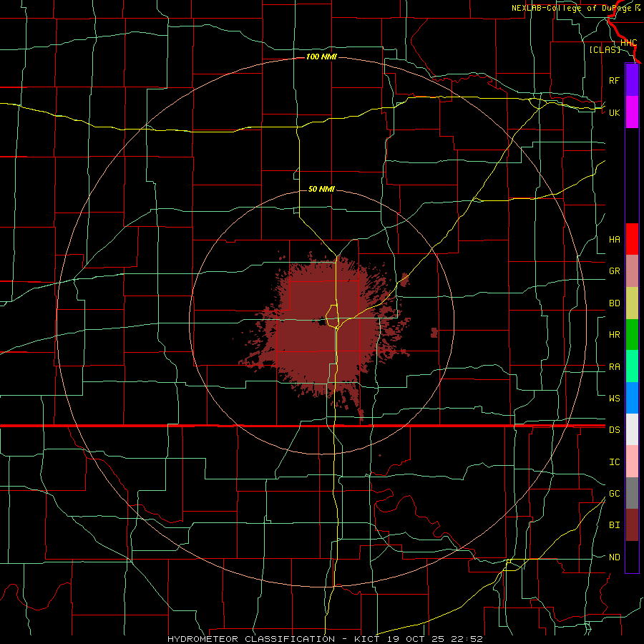The height and width of the screenshot is (644, 644).
Task: Click the GC gray legend swatch
Action: [x=632, y=493]
